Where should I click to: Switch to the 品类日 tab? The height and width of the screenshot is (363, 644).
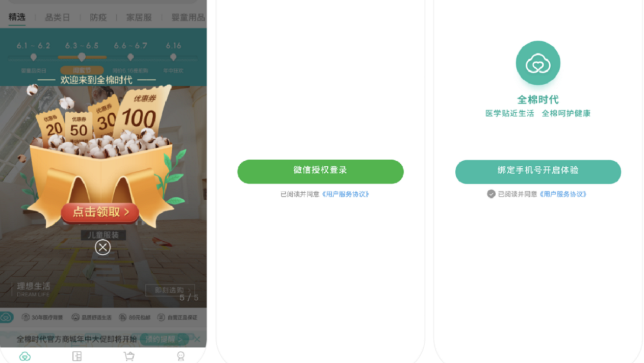(58, 17)
